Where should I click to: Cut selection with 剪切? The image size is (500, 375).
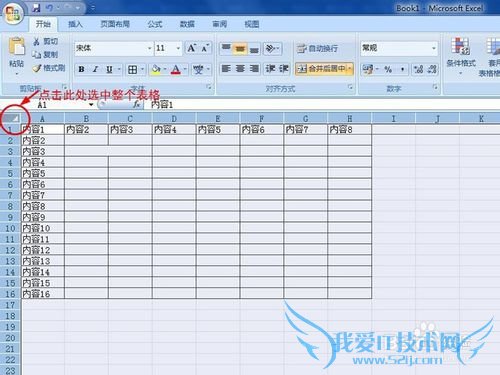[x=46, y=42]
